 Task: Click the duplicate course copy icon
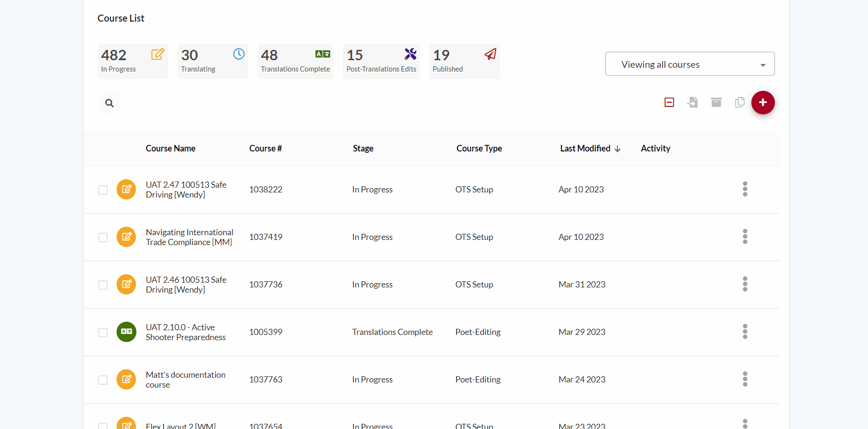click(x=740, y=102)
